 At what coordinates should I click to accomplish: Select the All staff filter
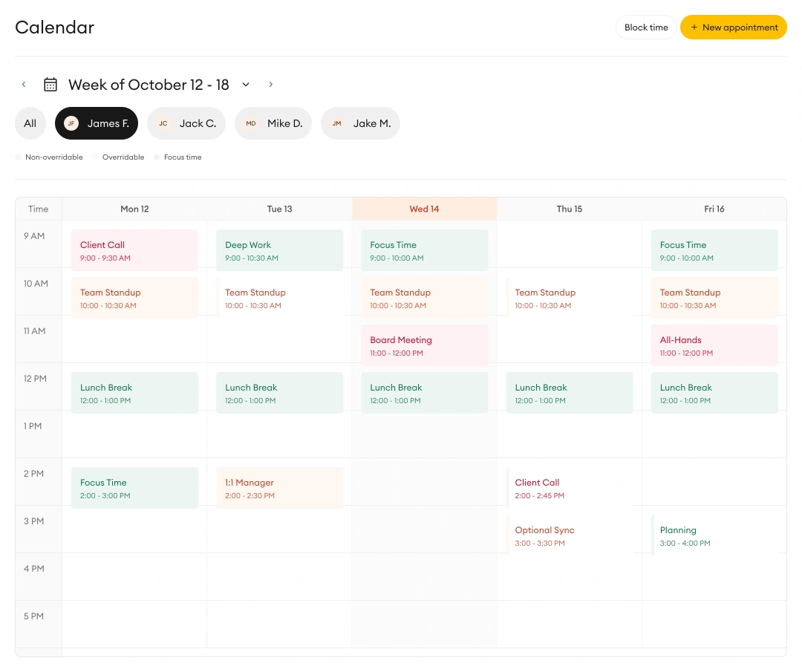(x=30, y=123)
